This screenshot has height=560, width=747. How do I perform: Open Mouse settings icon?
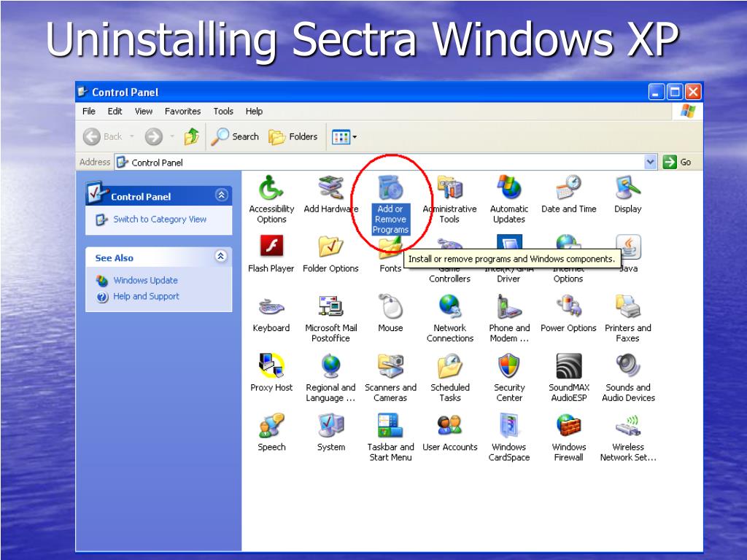coord(390,306)
